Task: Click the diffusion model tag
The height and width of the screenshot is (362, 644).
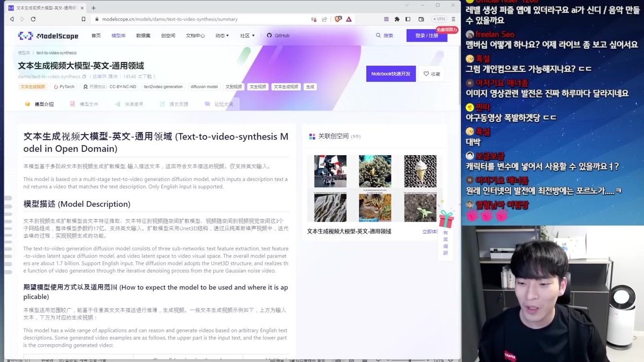Action: click(x=204, y=87)
